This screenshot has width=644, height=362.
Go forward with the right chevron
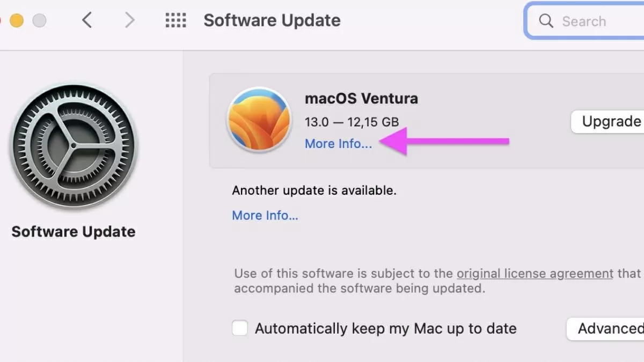click(x=129, y=21)
